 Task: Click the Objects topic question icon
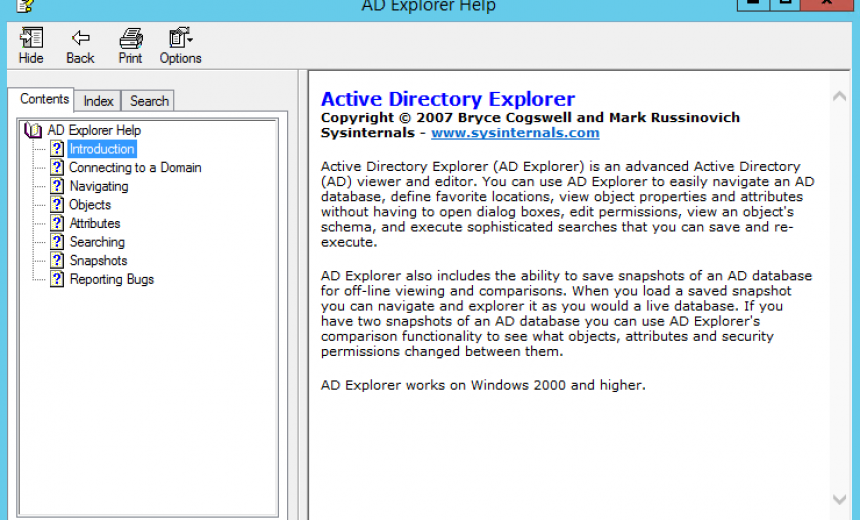point(57,205)
